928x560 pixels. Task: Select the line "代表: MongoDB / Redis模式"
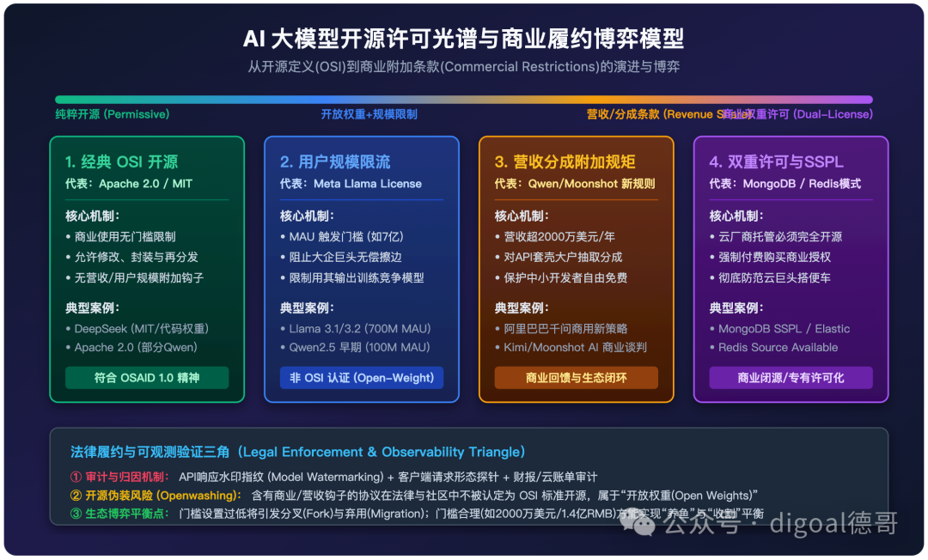point(785,184)
